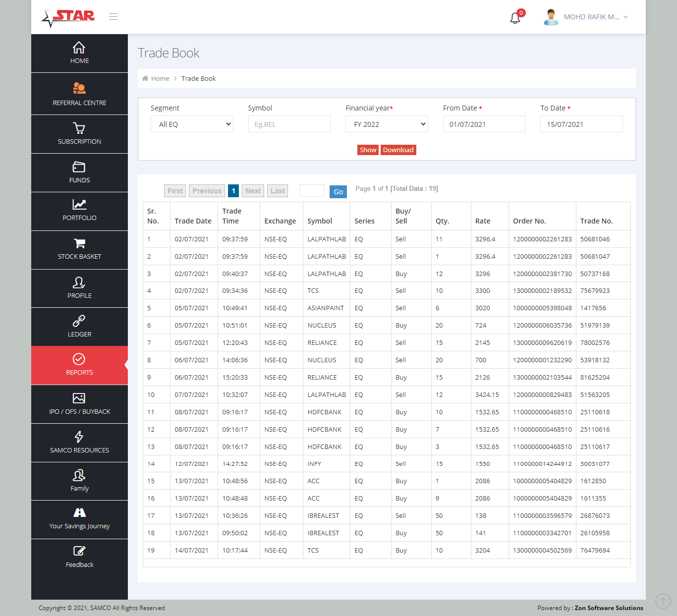The height and width of the screenshot is (616, 677).
Task: Open the Ledger link icon
Action: click(x=79, y=321)
